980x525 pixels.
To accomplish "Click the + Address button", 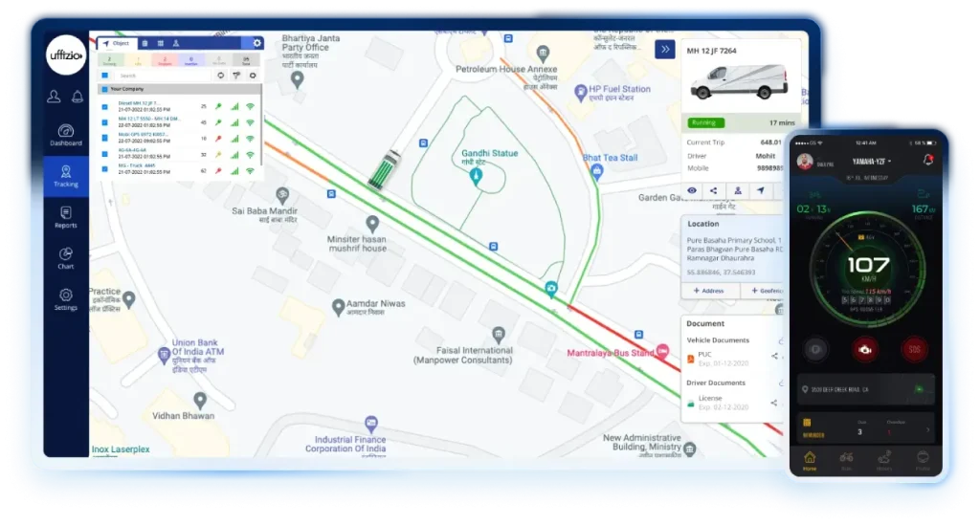I will point(708,291).
